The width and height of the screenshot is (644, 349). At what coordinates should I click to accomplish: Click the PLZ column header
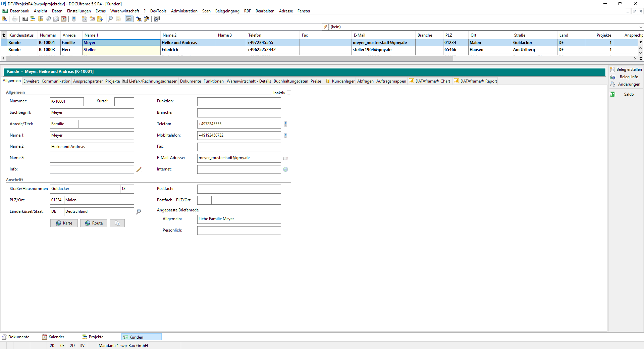(x=455, y=35)
